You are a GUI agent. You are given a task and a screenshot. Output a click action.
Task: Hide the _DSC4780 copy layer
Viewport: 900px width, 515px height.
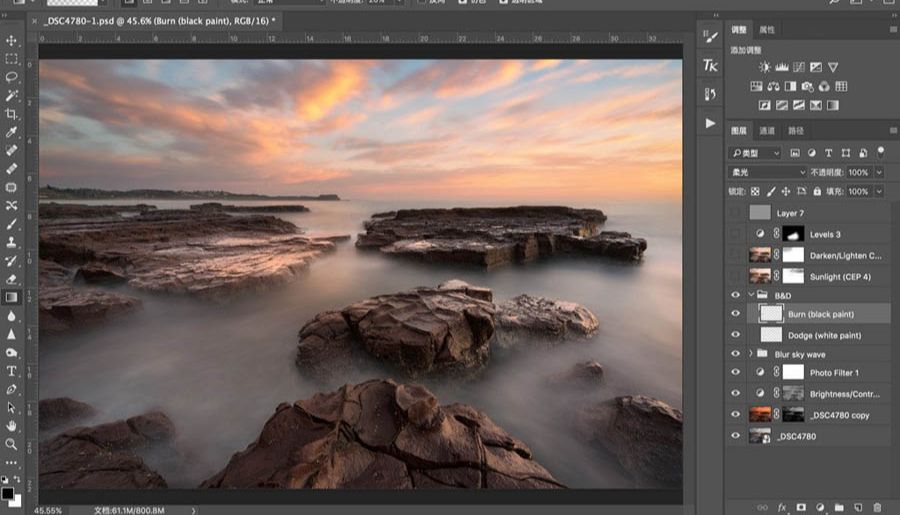coord(735,415)
